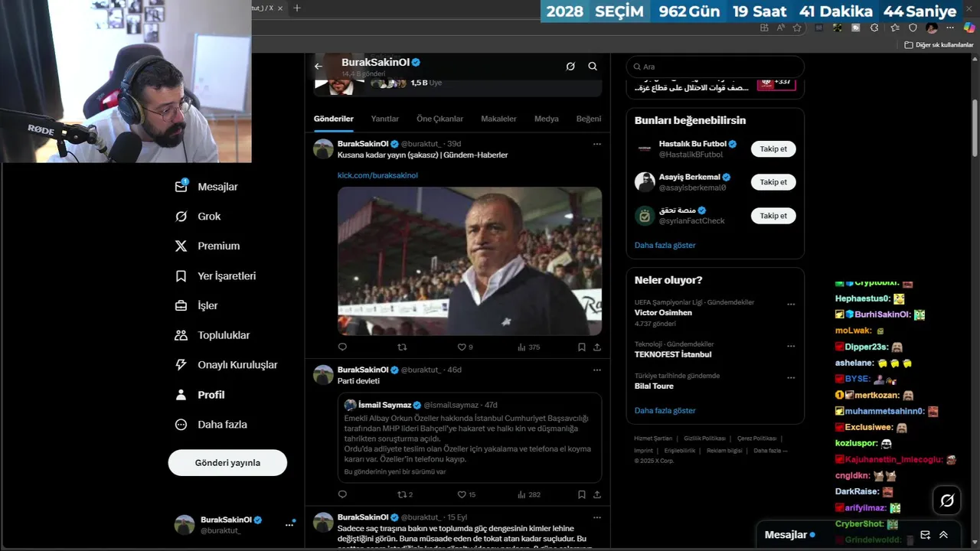Click the back arrow on BurakSakinOl's profile
Screen dimensions: 980x551
point(318,67)
